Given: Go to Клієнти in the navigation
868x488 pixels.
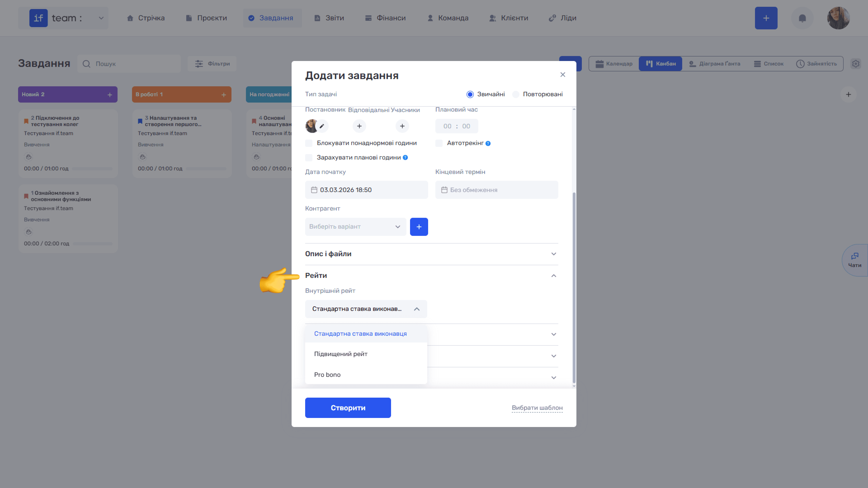Looking at the screenshot, I should click(x=509, y=18).
